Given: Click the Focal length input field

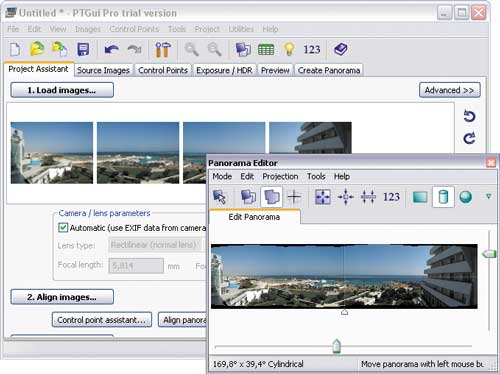Looking at the screenshot, I should [x=136, y=266].
